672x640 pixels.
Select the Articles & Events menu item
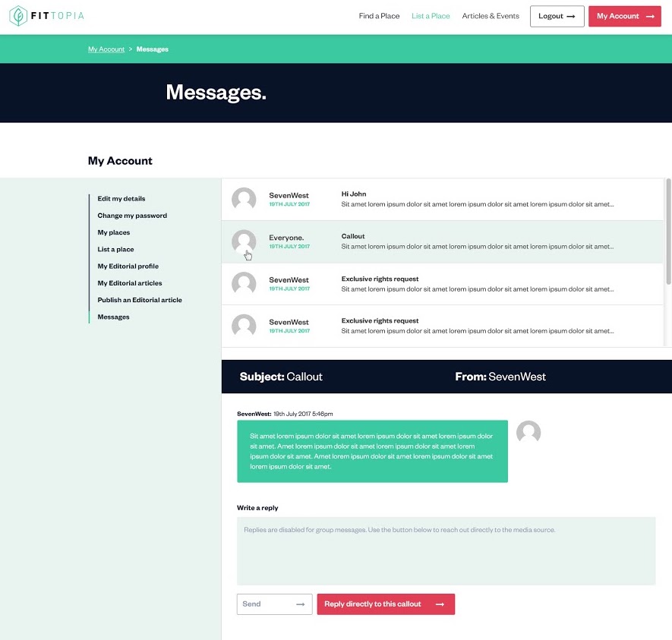(x=490, y=15)
